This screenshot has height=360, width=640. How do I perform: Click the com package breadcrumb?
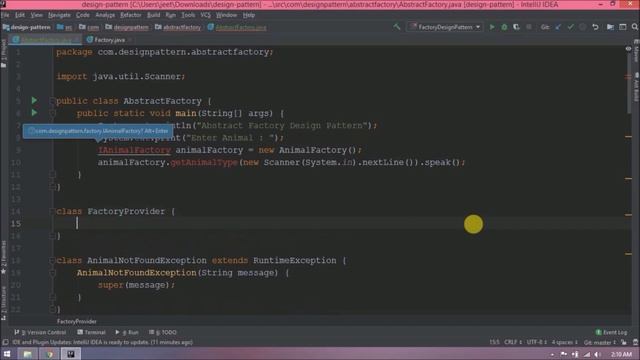click(x=89, y=27)
